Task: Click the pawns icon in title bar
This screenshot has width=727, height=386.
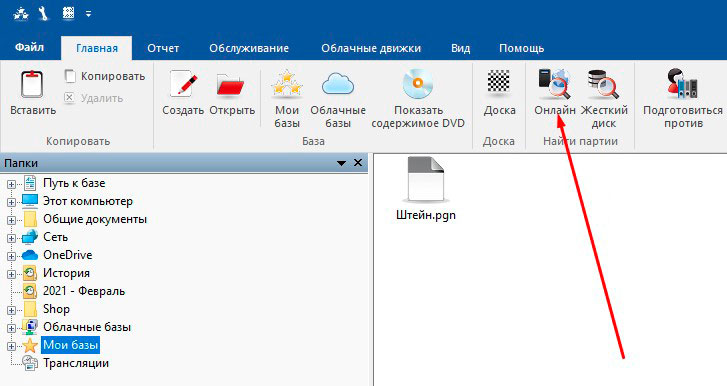Action: point(20,14)
